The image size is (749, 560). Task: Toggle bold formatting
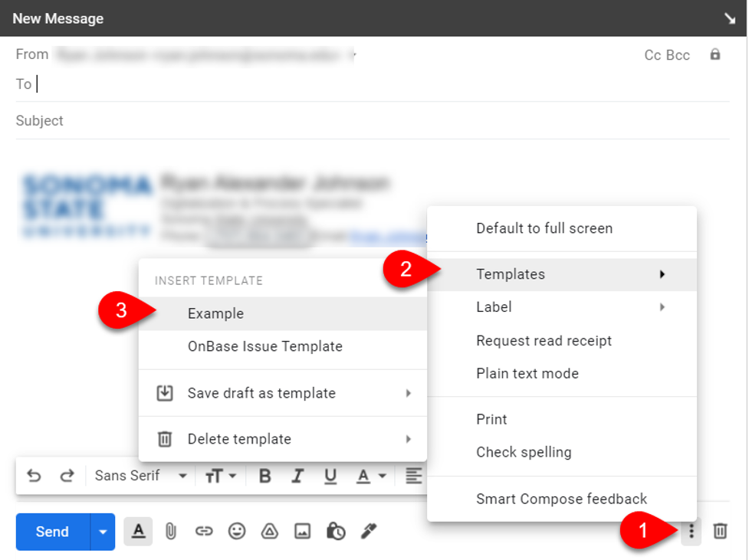[265, 476]
